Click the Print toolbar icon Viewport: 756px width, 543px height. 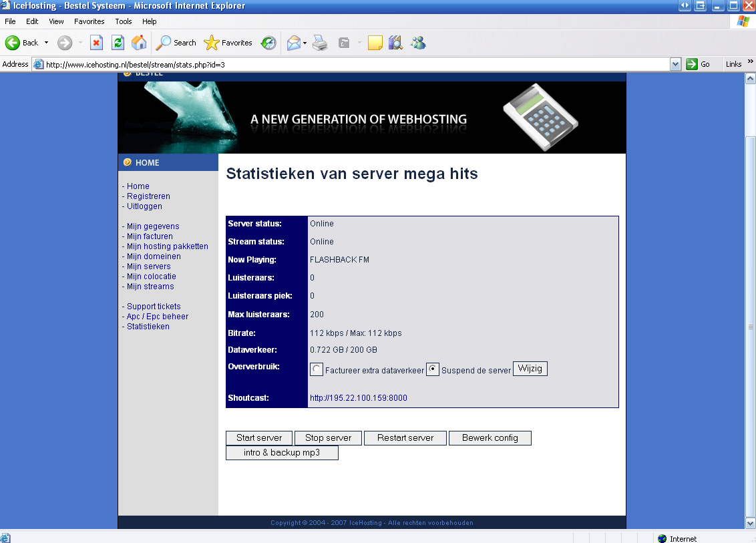tap(321, 43)
